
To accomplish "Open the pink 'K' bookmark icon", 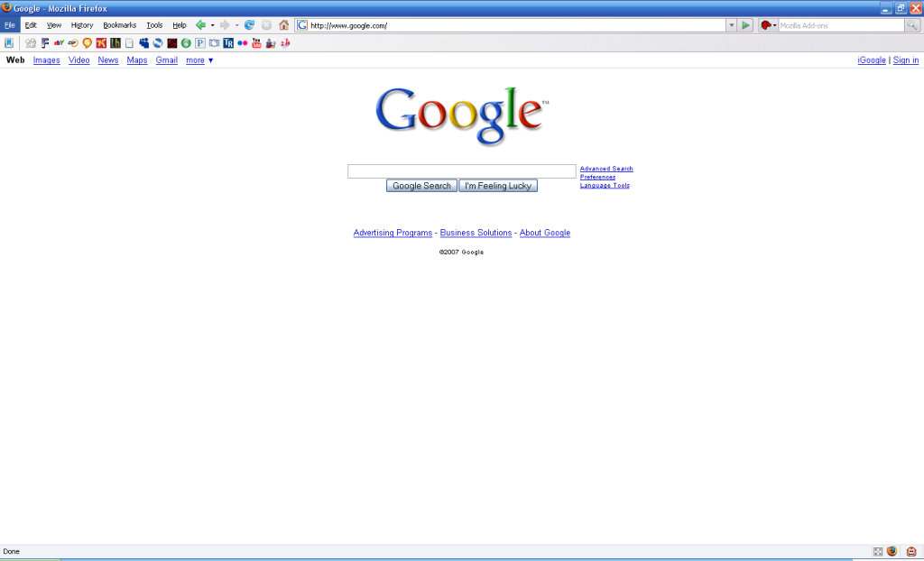I will pyautogui.click(x=101, y=43).
